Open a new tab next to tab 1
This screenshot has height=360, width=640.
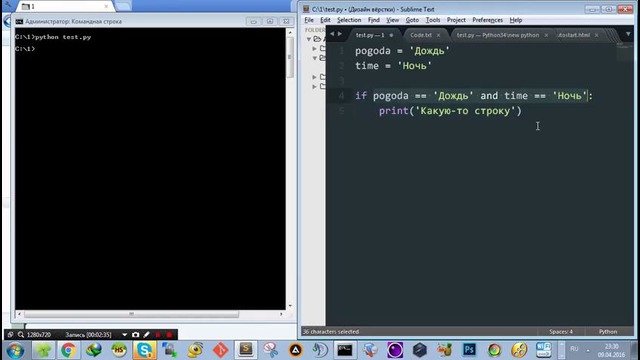(x=123, y=6)
